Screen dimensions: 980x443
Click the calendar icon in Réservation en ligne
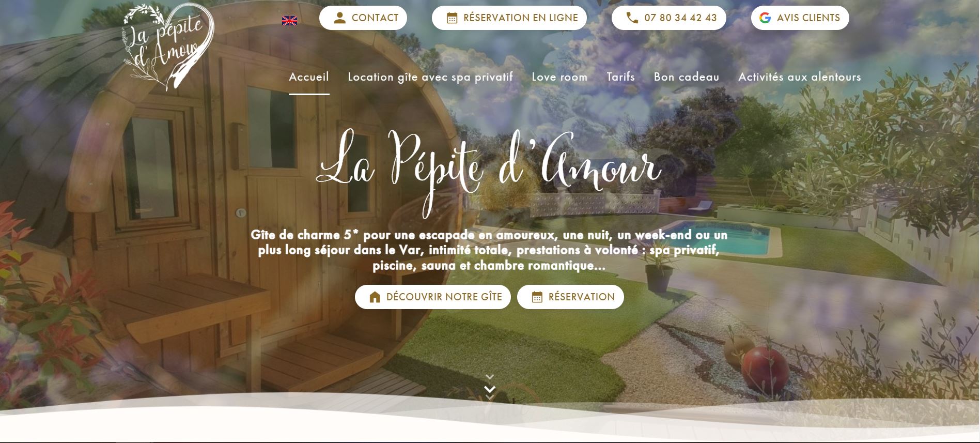tap(452, 18)
